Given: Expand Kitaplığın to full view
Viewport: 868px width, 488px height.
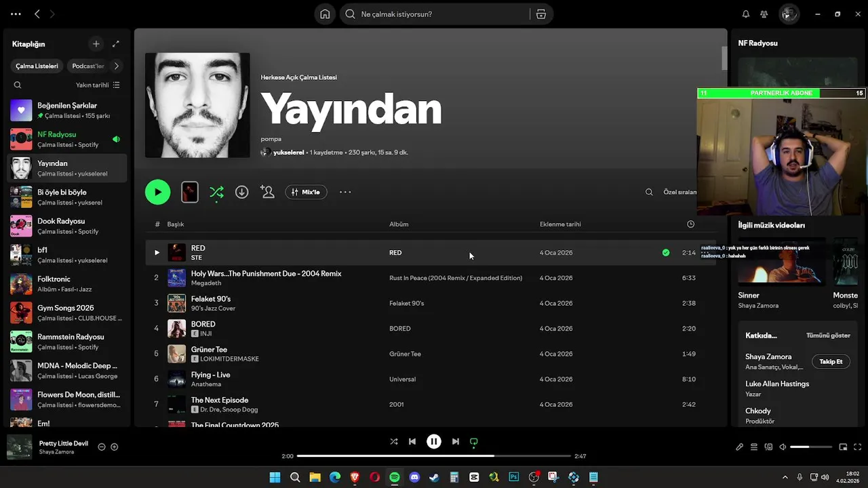Looking at the screenshot, I should [116, 44].
